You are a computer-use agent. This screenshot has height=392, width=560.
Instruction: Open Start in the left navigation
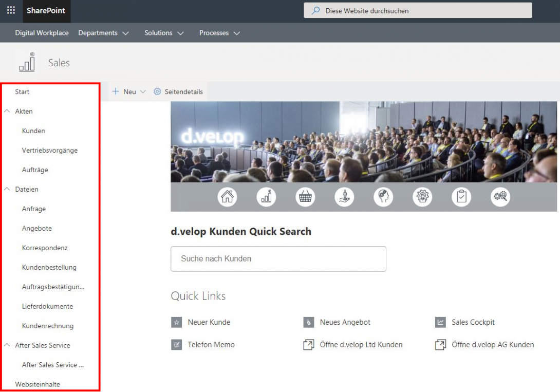click(22, 92)
